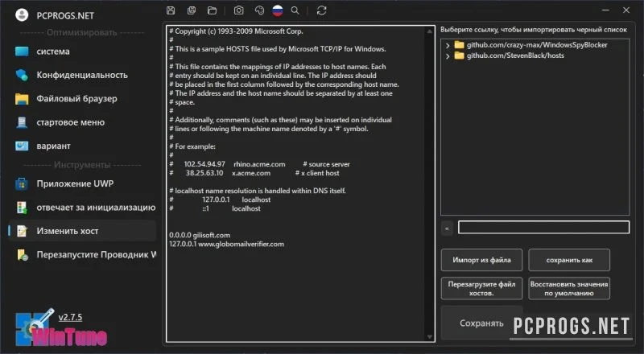Image resolution: width=644 pixels, height=354 pixels.
Task: Open the вариант options section
Action: pos(82,146)
